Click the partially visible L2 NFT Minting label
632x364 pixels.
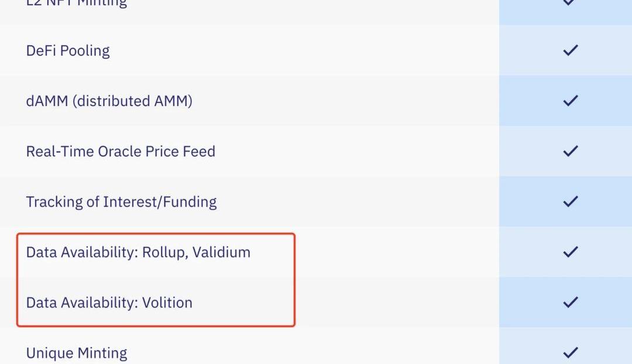point(77,4)
